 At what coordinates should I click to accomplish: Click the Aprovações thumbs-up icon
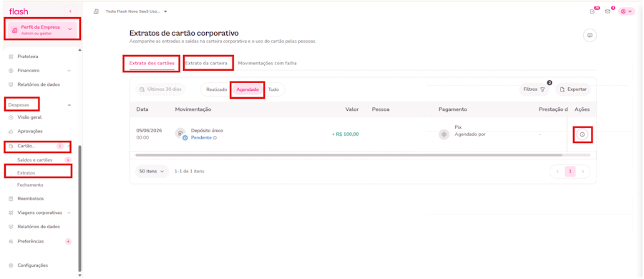click(x=11, y=132)
